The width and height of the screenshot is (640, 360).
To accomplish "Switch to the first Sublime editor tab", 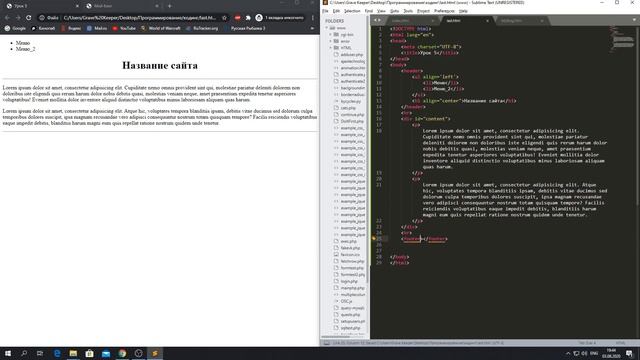I will [x=410, y=20].
